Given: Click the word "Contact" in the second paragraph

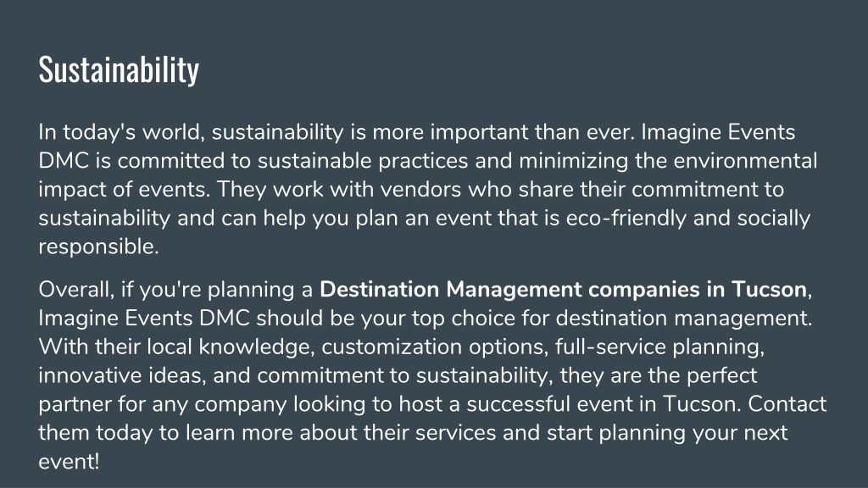Looking at the screenshot, I should coord(787,404).
